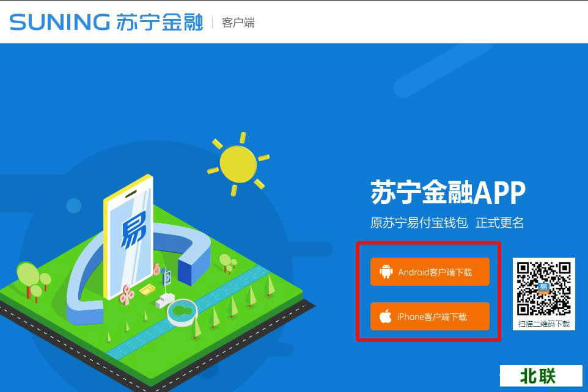Click the small 易 logo inside the QR code
The image size is (588, 392).
coord(543,288)
